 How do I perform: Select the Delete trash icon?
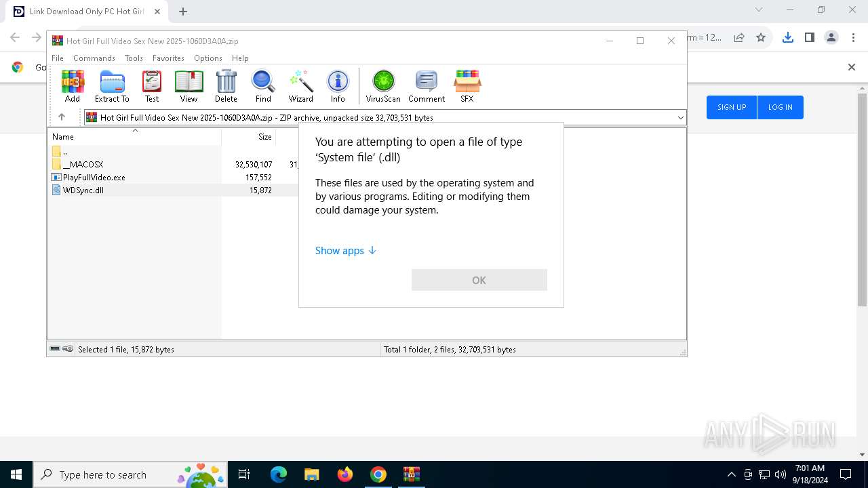(226, 86)
